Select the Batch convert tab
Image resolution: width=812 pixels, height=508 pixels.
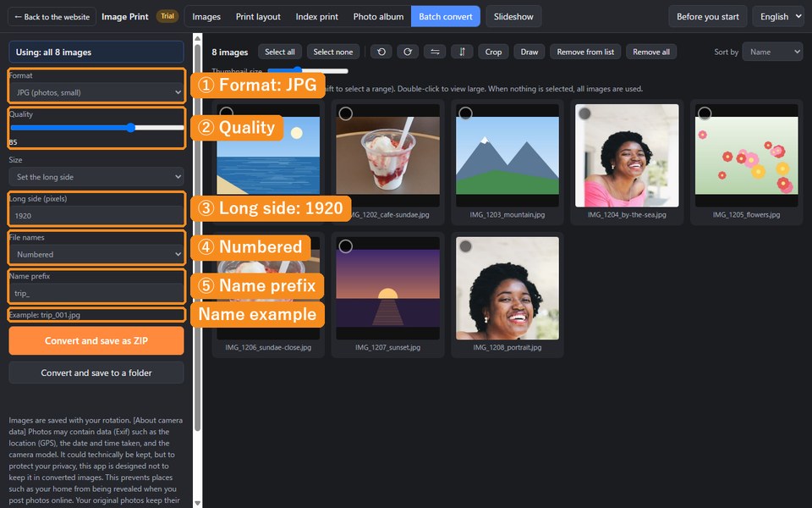(446, 17)
